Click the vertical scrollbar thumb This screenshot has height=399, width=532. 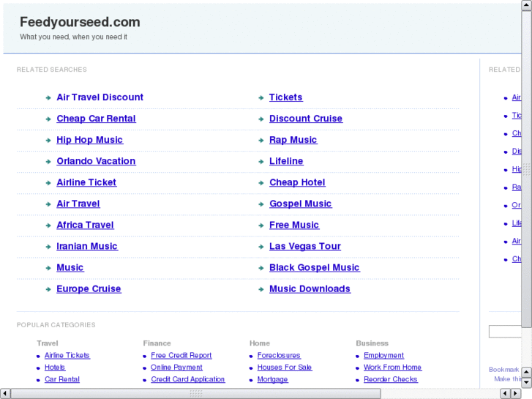pyautogui.click(x=527, y=169)
